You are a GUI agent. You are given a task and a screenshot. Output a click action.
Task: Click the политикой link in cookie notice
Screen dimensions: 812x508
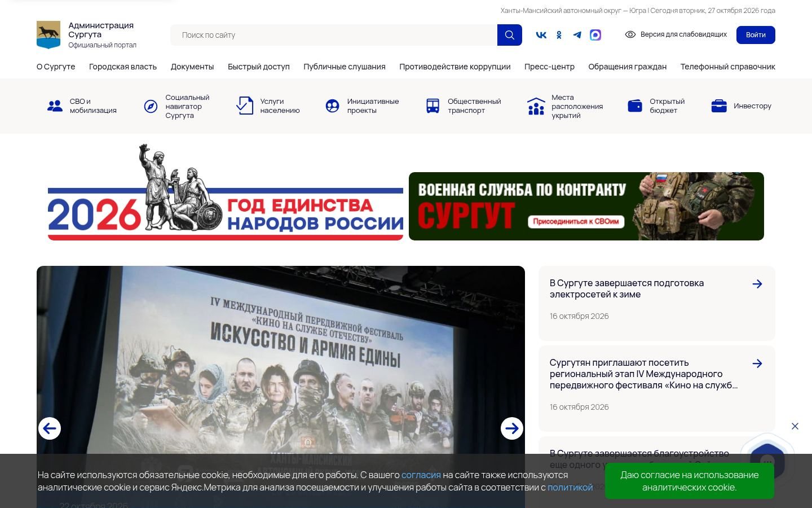coord(570,487)
